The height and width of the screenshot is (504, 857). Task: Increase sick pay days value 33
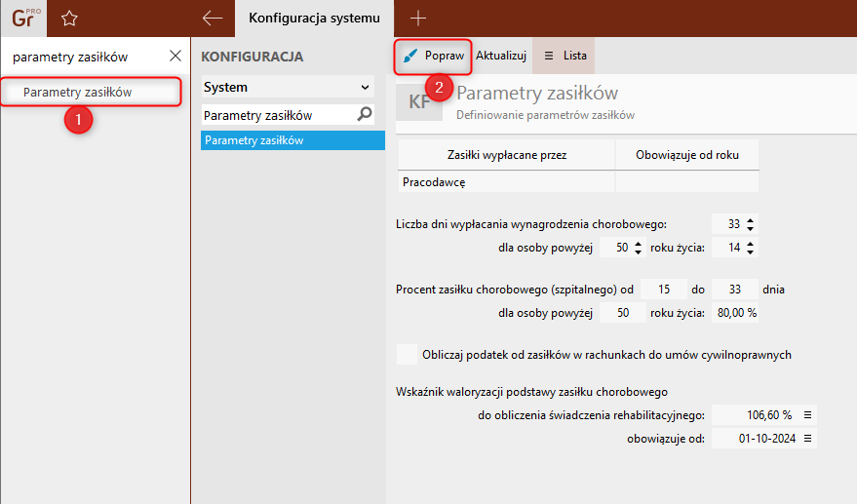coord(751,220)
